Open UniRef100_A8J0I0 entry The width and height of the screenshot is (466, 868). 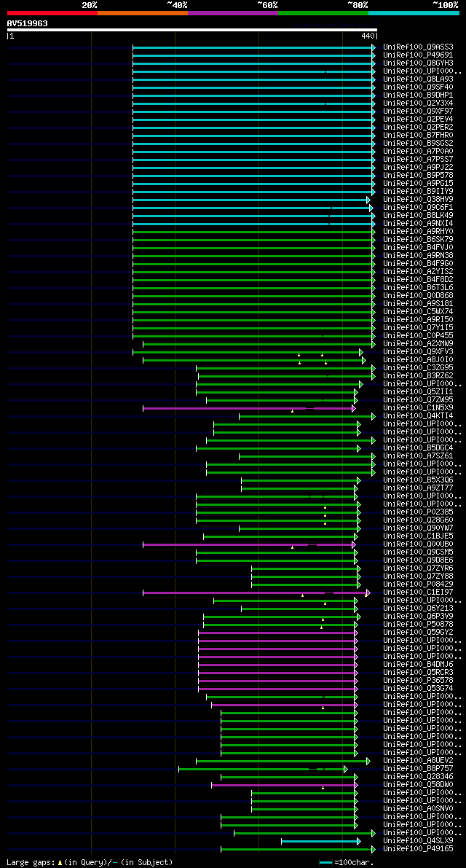tap(418, 360)
